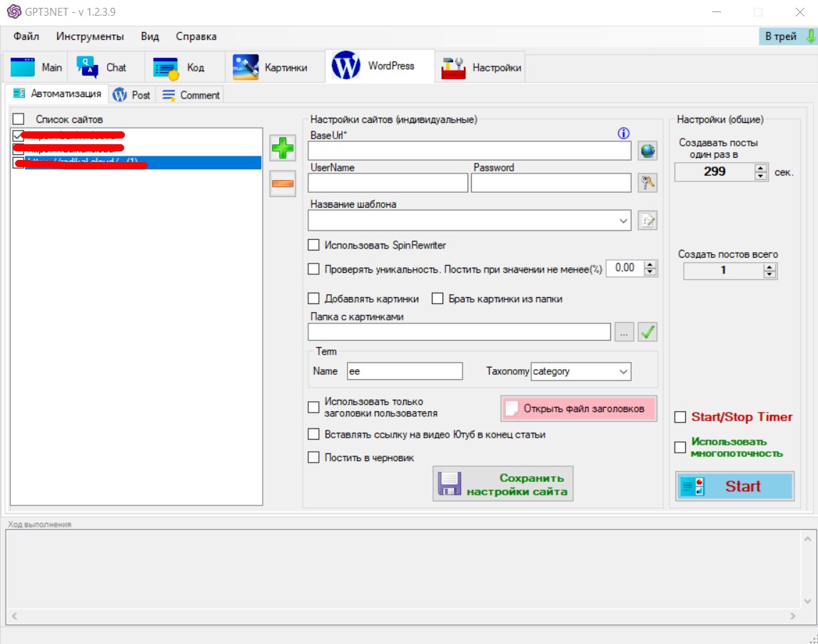Click the 299 seconds value field
Viewport: 818px width, 644px height.
pos(715,171)
